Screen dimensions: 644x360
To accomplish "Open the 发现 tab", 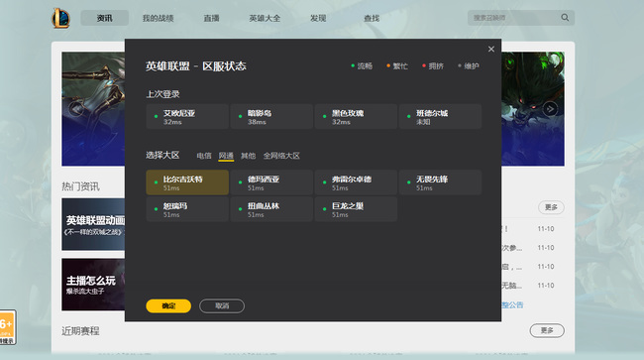I will pos(318,18).
